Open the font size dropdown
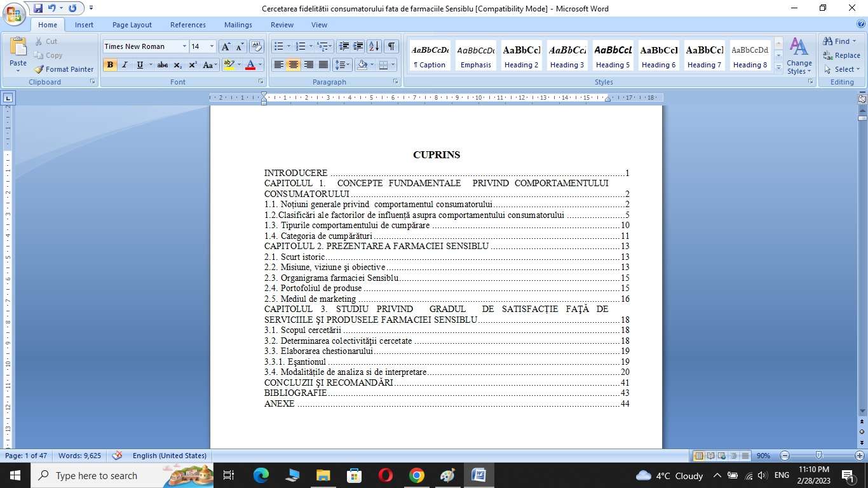 tap(212, 46)
